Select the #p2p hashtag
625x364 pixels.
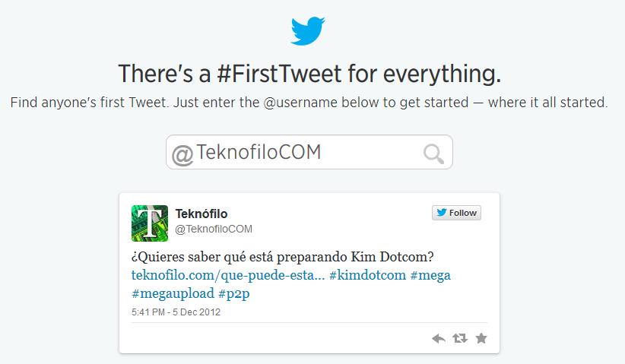pyautogui.click(x=234, y=294)
